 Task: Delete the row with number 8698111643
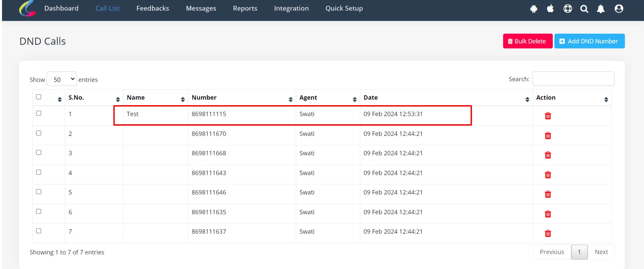coord(548,175)
